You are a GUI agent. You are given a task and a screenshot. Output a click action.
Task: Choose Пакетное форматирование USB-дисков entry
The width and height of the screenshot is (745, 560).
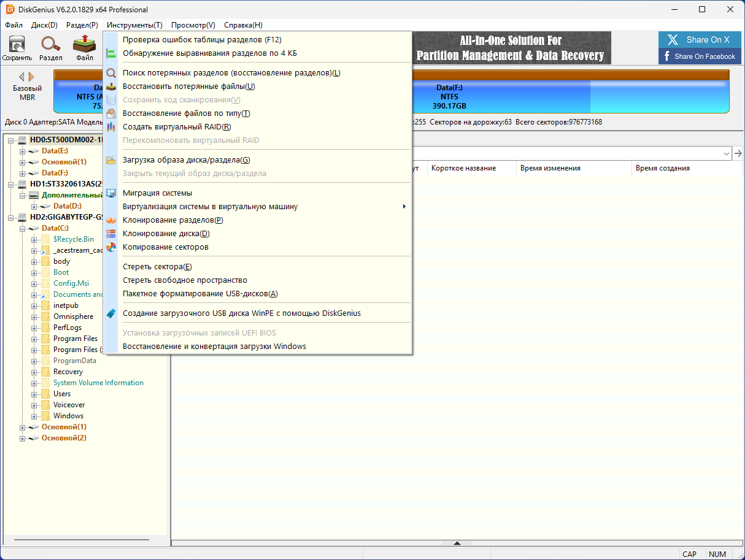coord(258,294)
